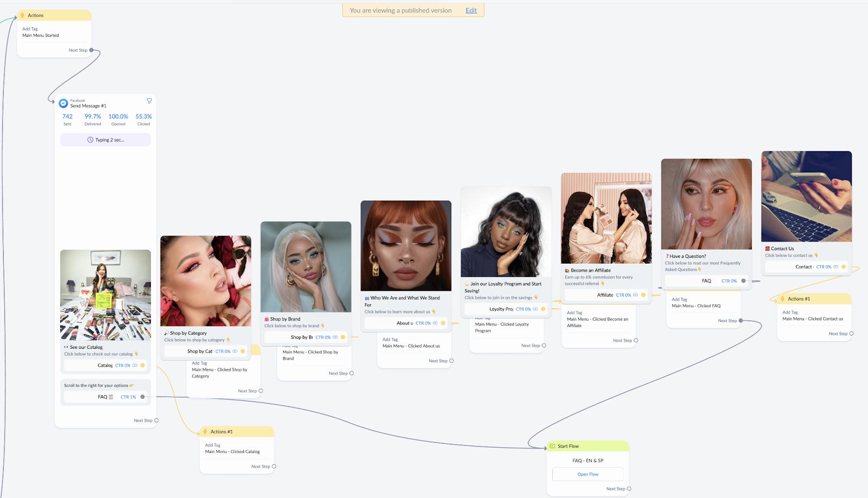Click the link icon beside Catalog CTR
868x498 pixels.
coord(135,366)
